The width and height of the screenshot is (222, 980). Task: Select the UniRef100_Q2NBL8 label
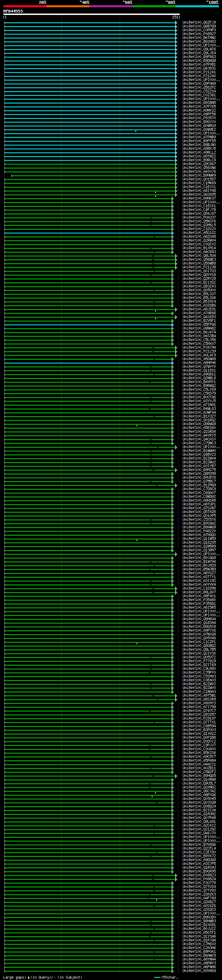(x=199, y=378)
